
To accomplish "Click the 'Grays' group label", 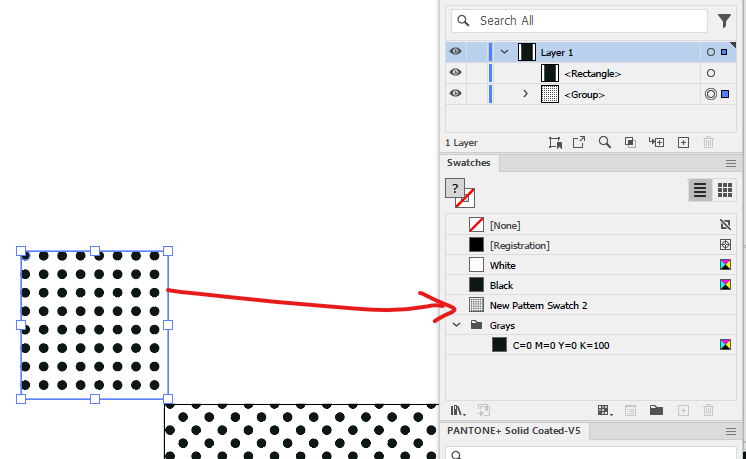I will tap(502, 325).
